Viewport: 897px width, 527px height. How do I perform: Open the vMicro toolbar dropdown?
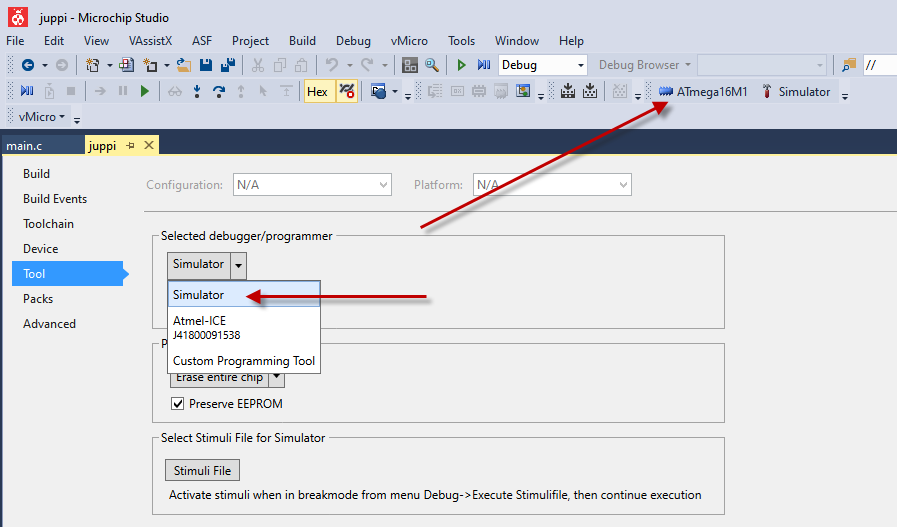pos(42,117)
